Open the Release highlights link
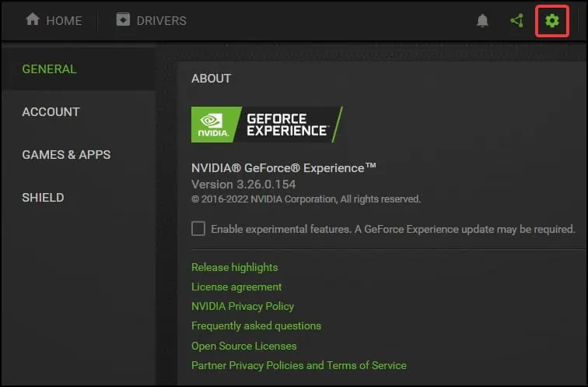This screenshot has width=588, height=387. [x=234, y=267]
